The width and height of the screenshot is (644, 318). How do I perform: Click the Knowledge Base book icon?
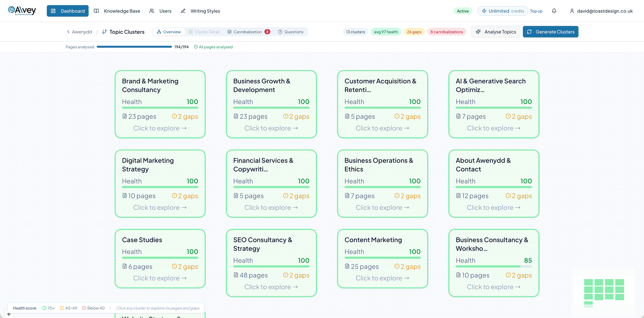[96, 11]
